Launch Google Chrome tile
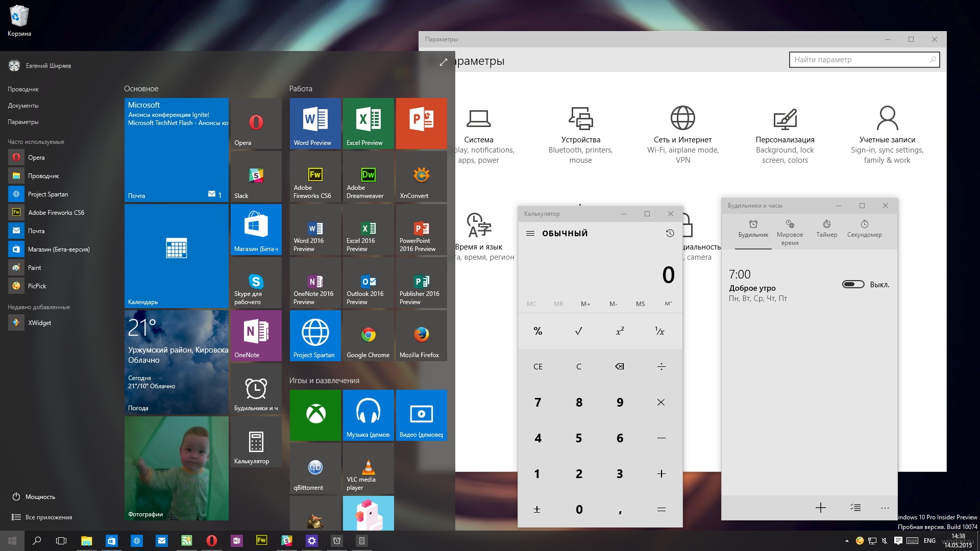 pos(368,336)
